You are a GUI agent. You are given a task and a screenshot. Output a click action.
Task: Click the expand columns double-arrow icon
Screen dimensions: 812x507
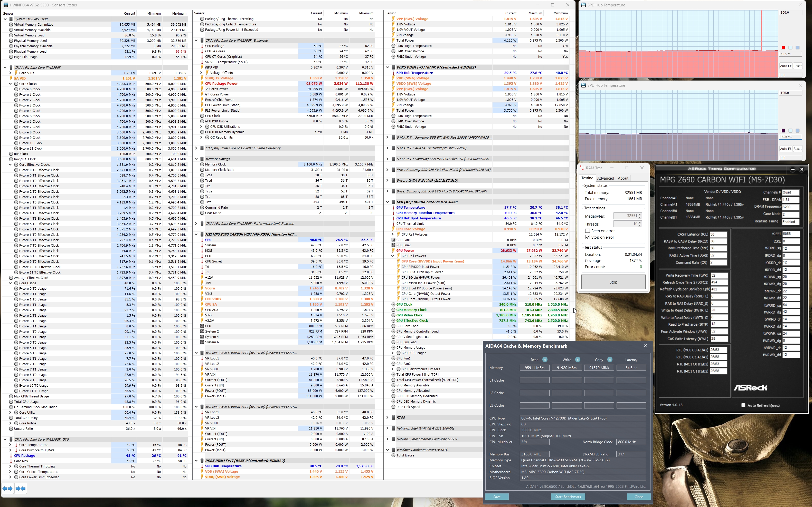pos(7,489)
